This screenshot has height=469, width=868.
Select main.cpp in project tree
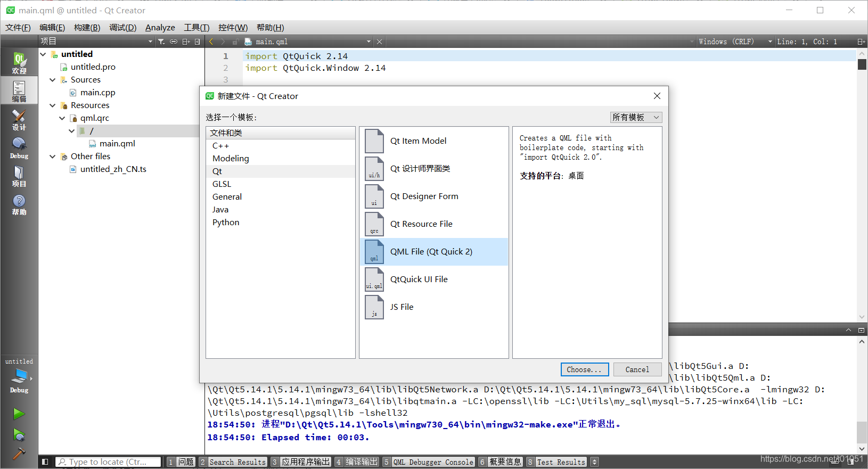click(x=97, y=93)
